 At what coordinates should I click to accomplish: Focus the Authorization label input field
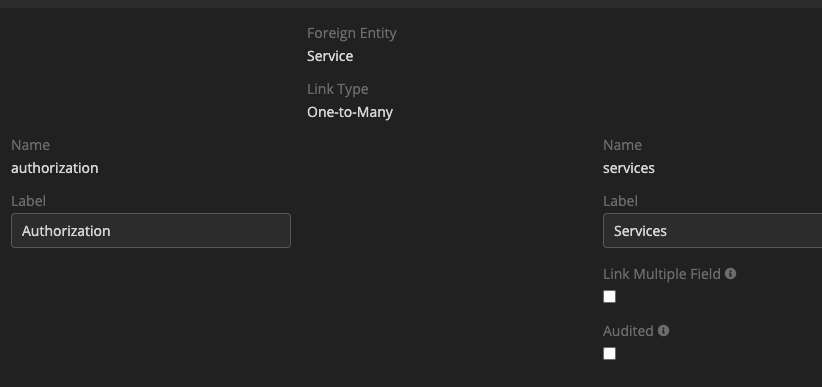151,231
